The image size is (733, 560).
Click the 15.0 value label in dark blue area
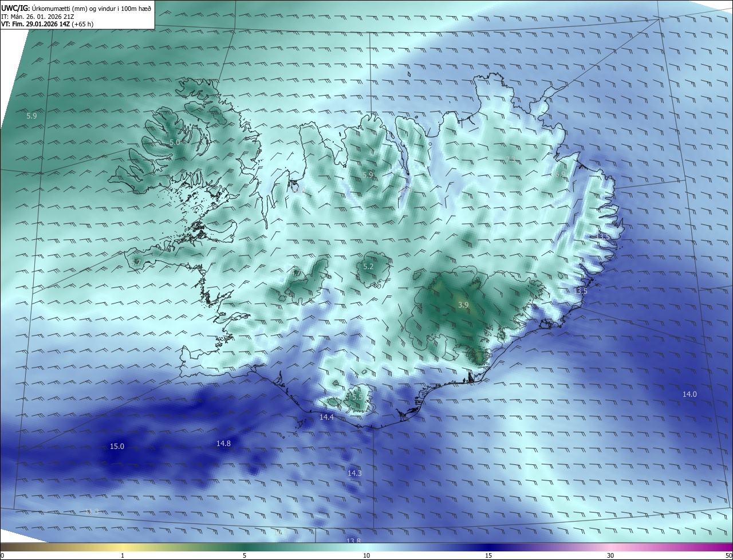click(x=117, y=446)
